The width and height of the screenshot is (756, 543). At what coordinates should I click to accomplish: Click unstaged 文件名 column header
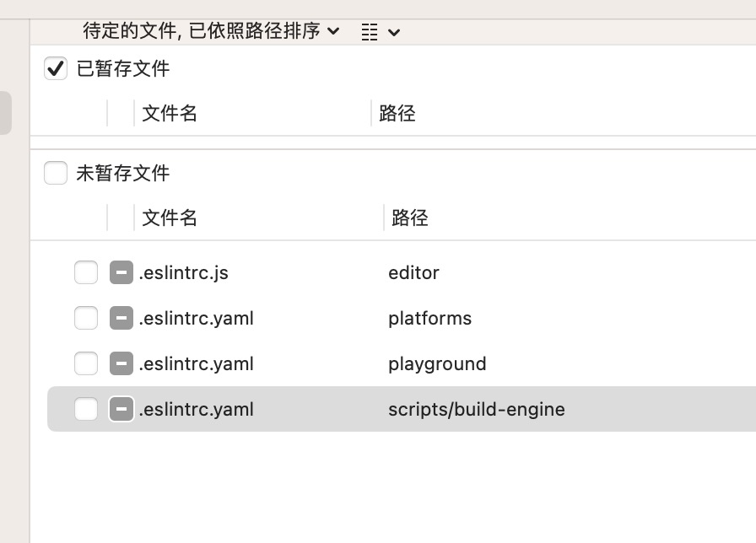click(x=170, y=218)
